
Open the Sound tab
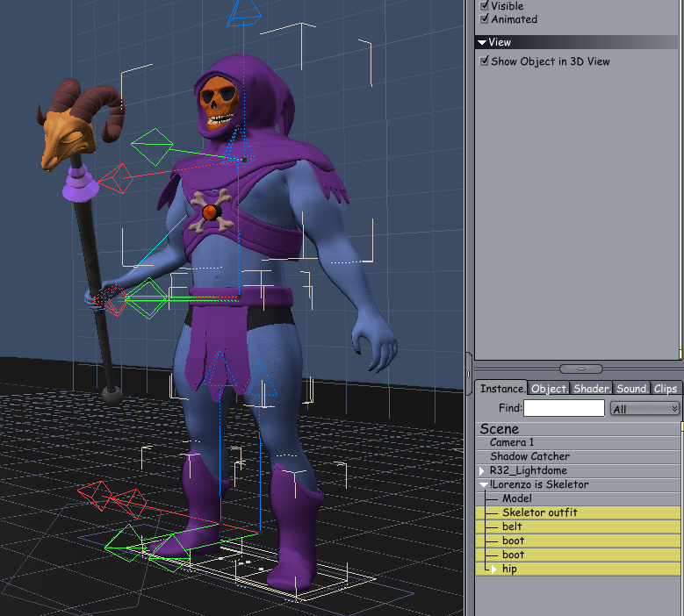pyautogui.click(x=631, y=388)
